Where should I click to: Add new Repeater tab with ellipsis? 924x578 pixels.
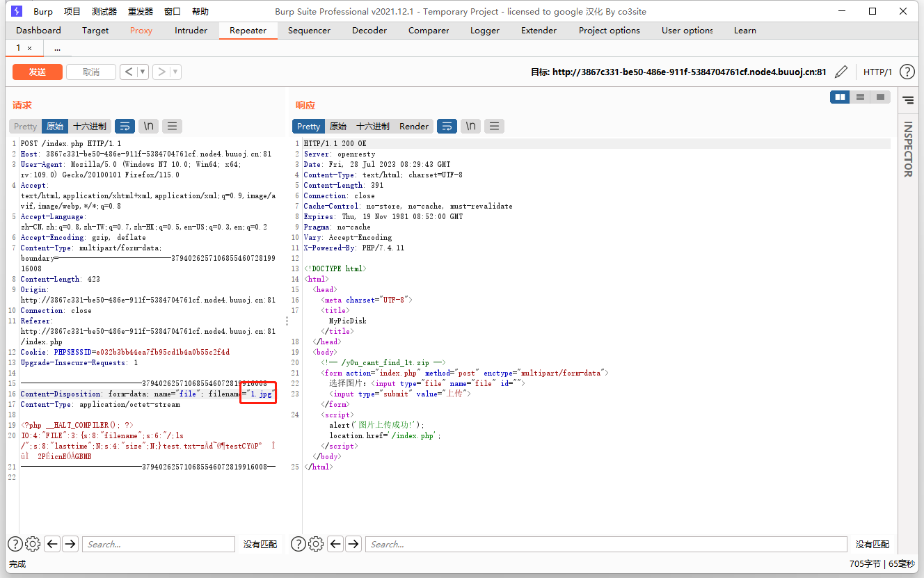[x=57, y=48]
